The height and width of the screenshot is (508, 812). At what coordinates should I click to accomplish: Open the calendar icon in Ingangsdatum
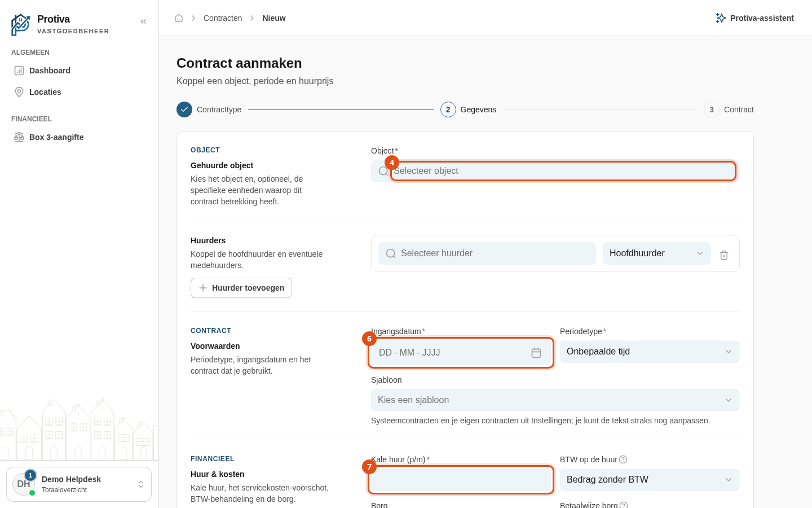coord(536,353)
